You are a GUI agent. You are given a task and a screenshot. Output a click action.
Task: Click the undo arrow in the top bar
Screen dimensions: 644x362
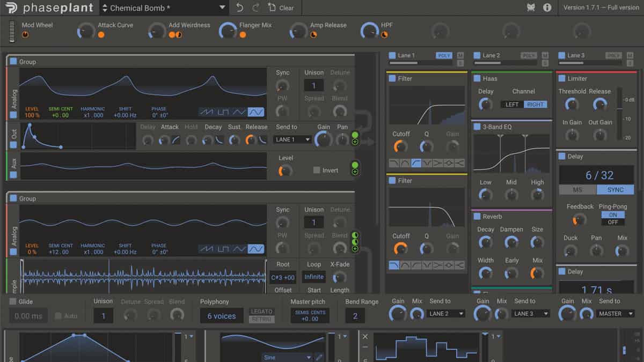point(240,7)
